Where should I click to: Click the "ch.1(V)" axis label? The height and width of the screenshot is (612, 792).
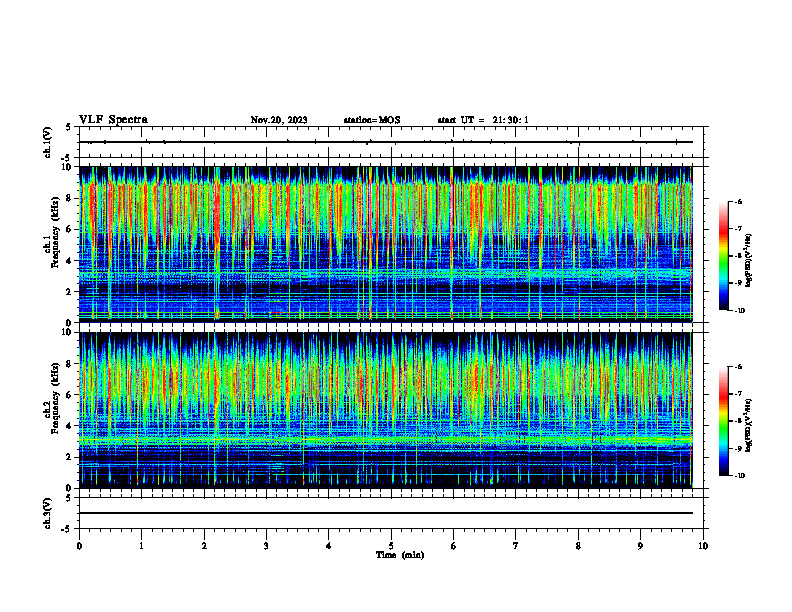pos(48,142)
